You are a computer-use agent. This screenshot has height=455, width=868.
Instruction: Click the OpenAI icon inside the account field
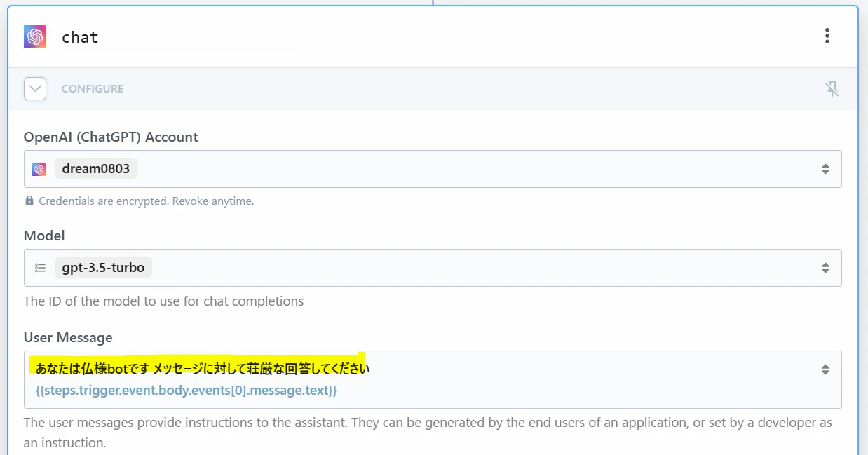(x=39, y=169)
